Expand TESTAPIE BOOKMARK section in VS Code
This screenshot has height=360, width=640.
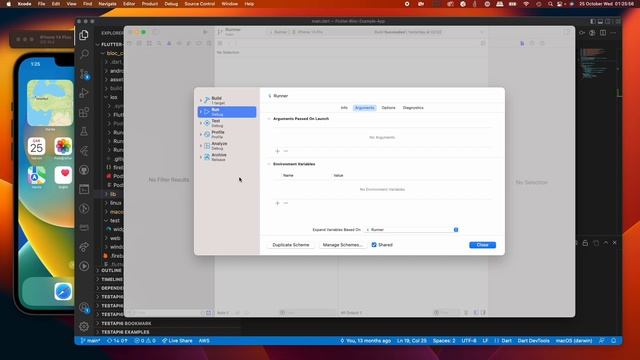pyautogui.click(x=126, y=323)
